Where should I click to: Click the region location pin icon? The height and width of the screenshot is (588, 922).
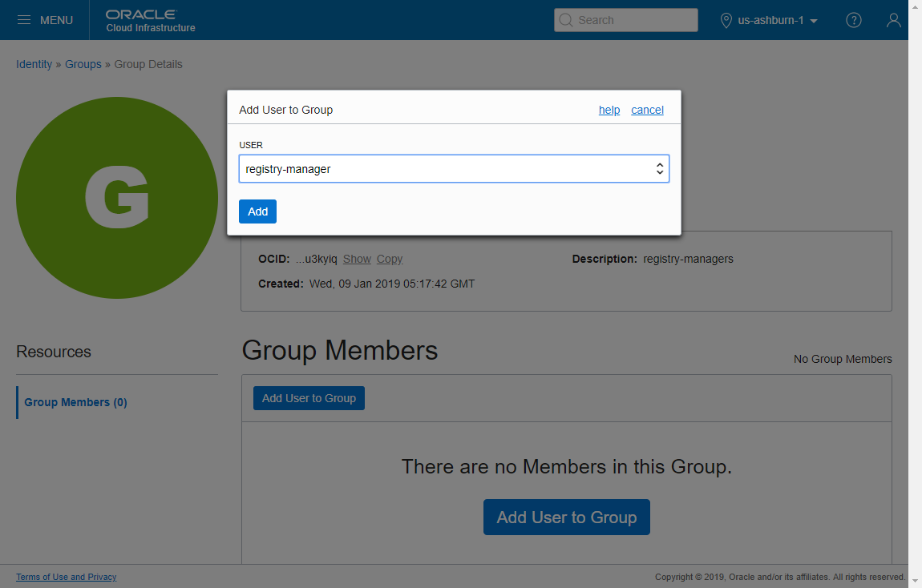click(726, 20)
